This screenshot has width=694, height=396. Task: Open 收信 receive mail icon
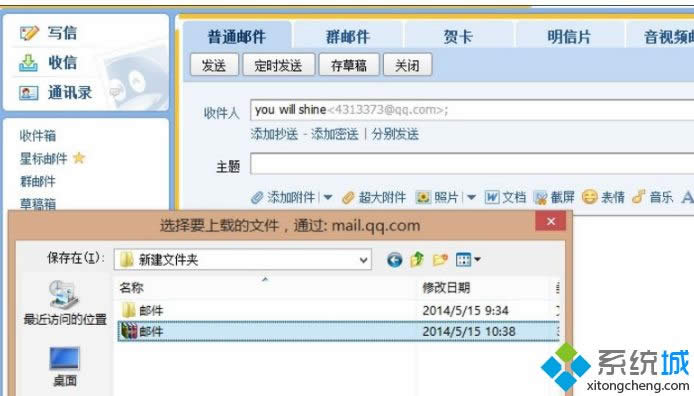click(29, 62)
